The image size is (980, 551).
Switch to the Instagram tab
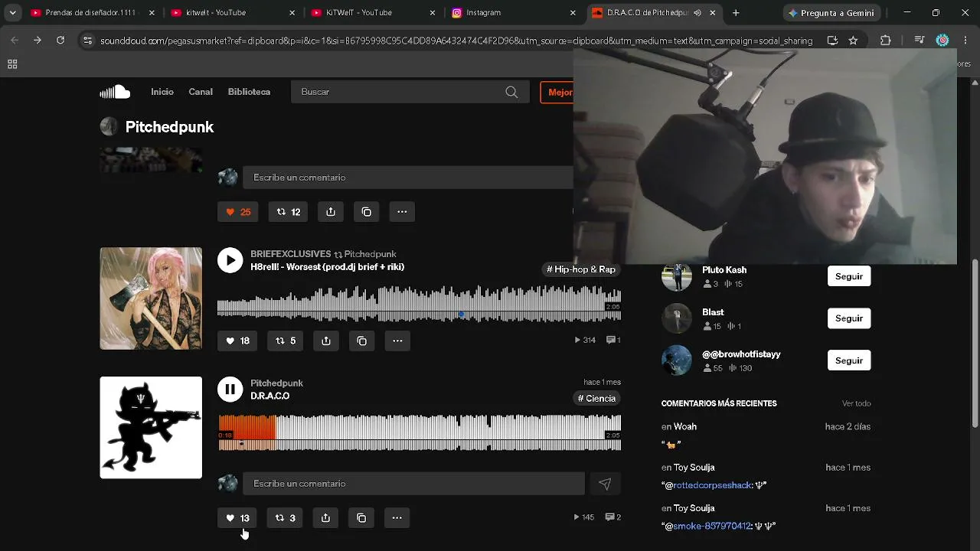pos(514,13)
